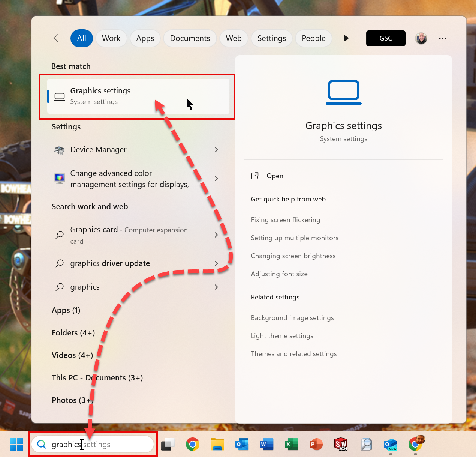Open File Explorer from the taskbar
This screenshot has width=476, height=457.
[x=217, y=444]
